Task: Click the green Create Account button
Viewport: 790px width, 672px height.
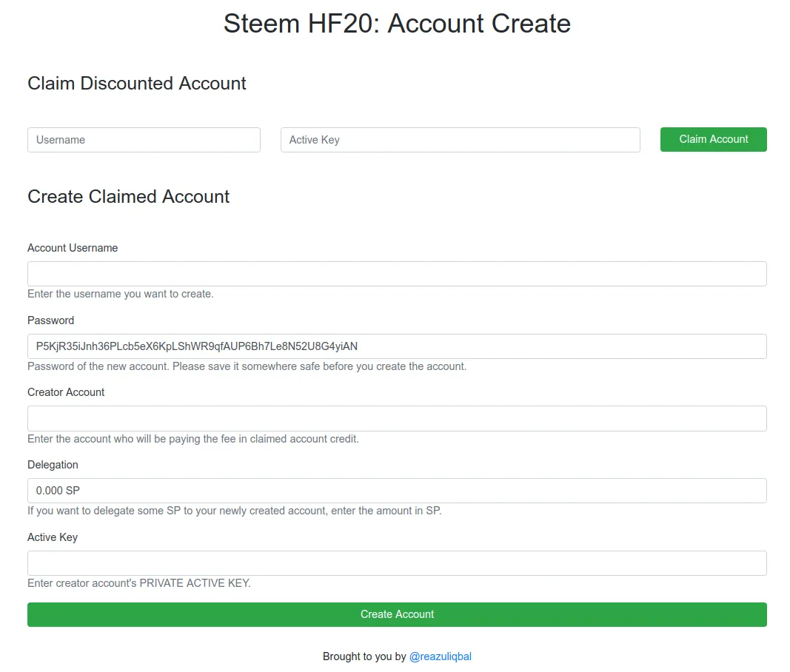Action: pyautogui.click(x=397, y=614)
